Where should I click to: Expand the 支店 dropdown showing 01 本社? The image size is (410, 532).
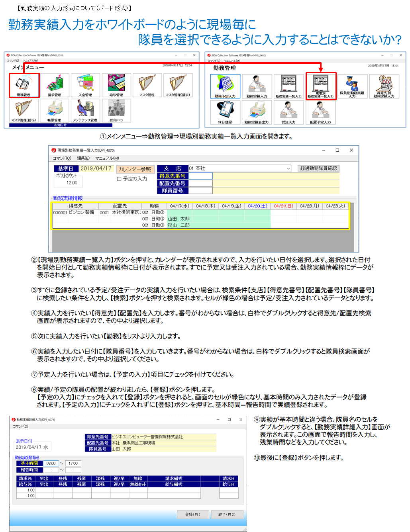[x=288, y=168]
